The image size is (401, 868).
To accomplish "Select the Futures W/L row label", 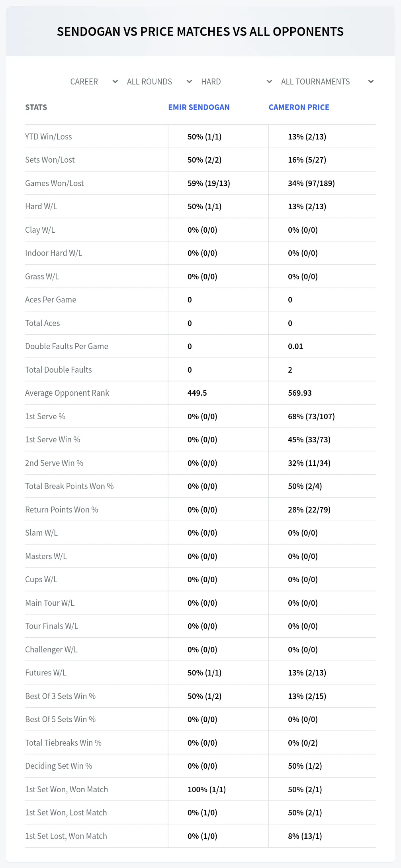I will pos(46,673).
